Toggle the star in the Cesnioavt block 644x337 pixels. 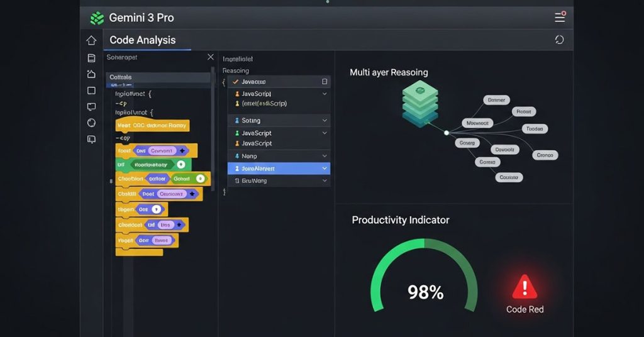tap(192, 194)
